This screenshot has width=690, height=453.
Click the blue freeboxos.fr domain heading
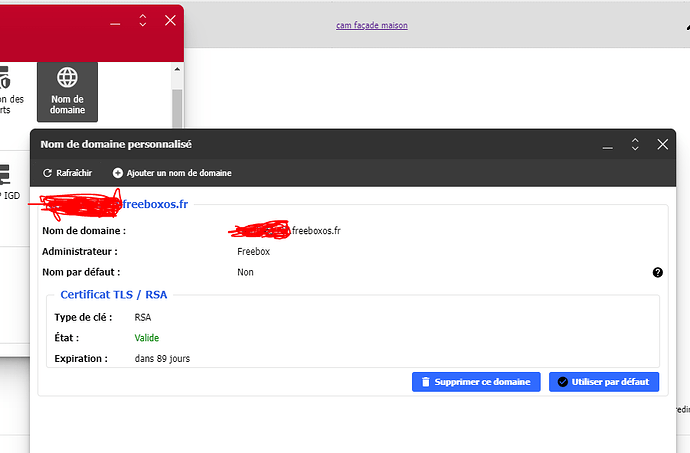155,204
